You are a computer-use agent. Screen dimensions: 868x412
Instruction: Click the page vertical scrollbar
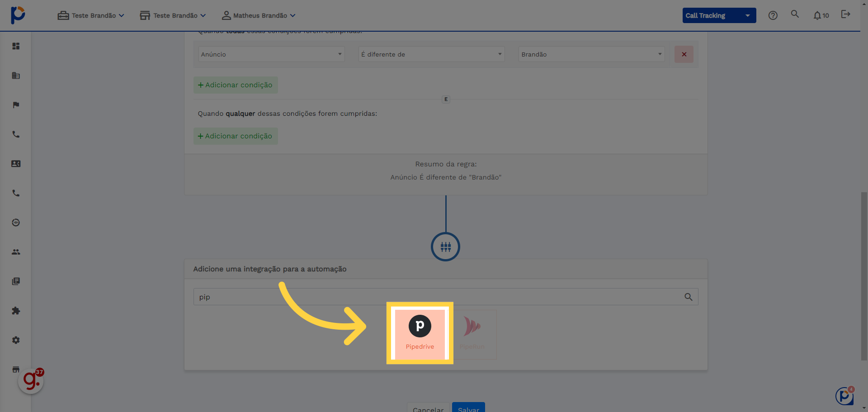864,276
